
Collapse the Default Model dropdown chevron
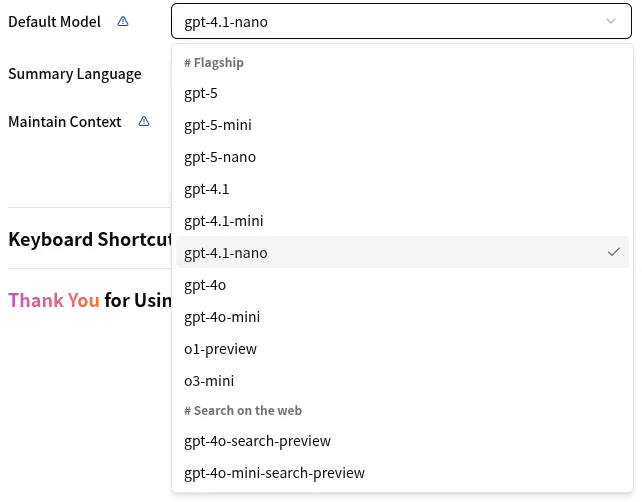(x=611, y=21)
